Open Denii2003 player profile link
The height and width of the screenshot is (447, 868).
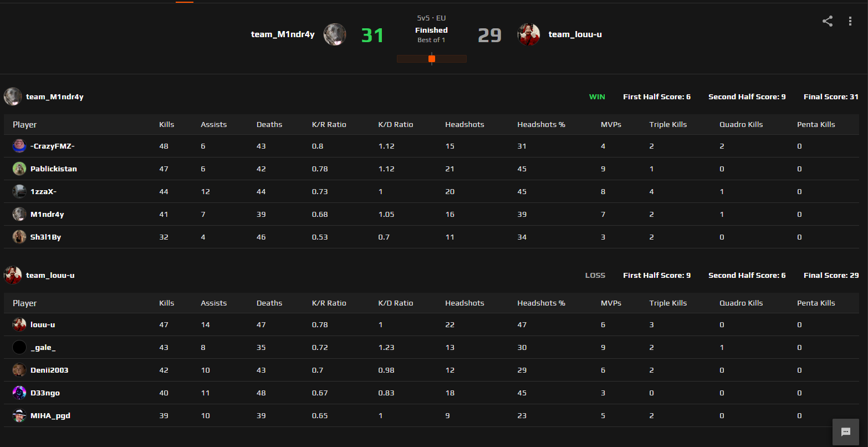pyautogui.click(x=49, y=370)
